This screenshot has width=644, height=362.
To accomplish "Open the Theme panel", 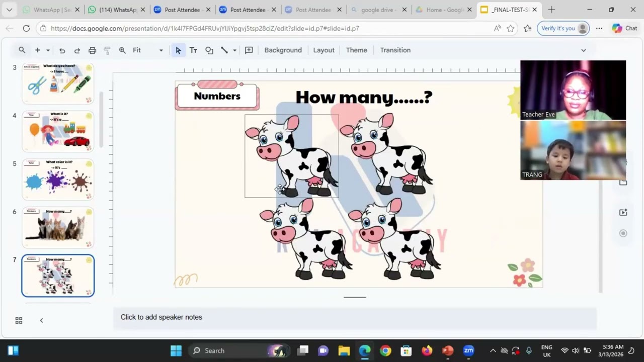I will [356, 50].
